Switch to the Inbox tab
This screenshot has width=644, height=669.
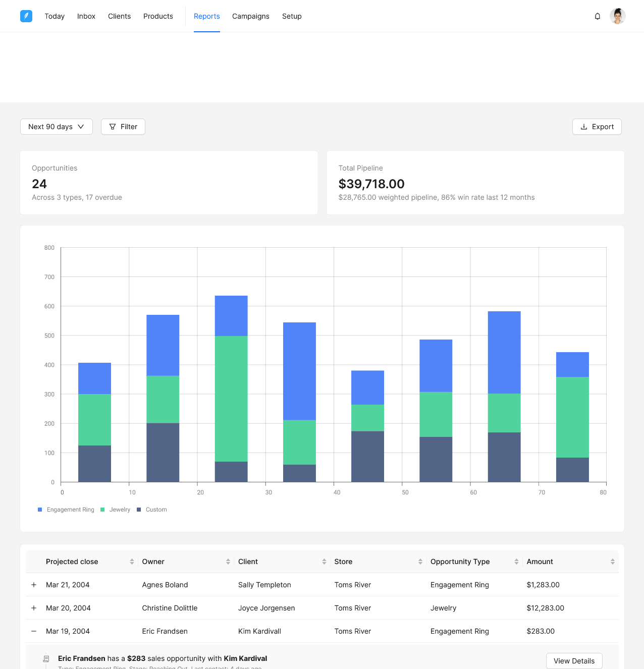(86, 16)
